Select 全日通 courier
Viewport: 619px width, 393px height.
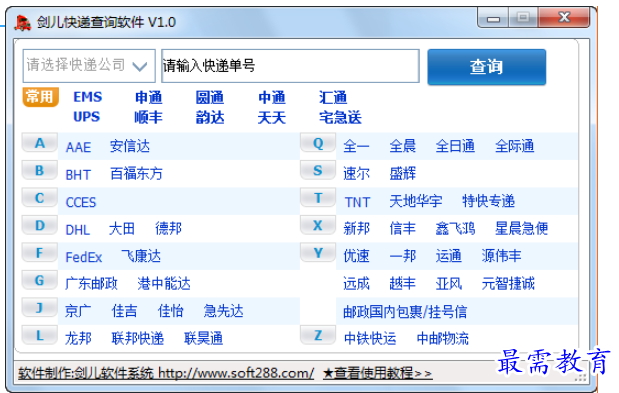(x=455, y=146)
